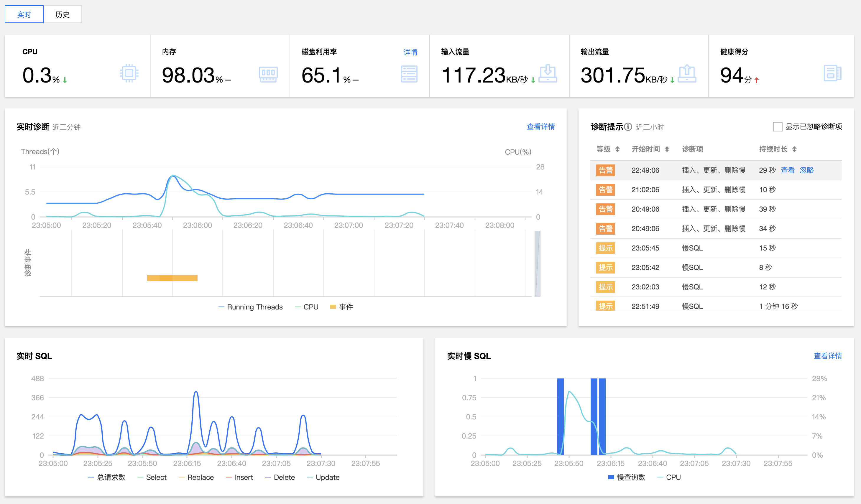
Task: Click the orange 事件 bar in timeline
Action: tap(172, 278)
